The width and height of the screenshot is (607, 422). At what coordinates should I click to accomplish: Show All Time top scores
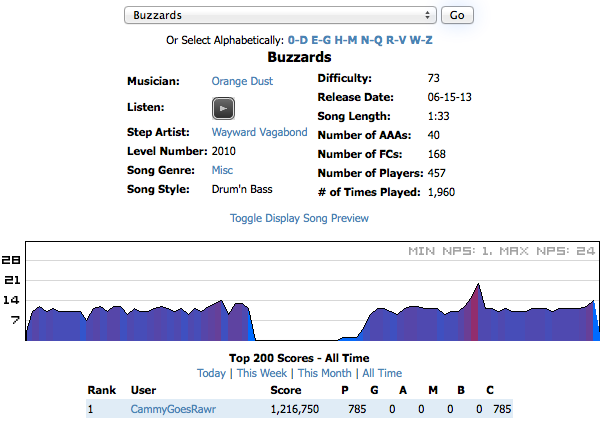point(382,373)
